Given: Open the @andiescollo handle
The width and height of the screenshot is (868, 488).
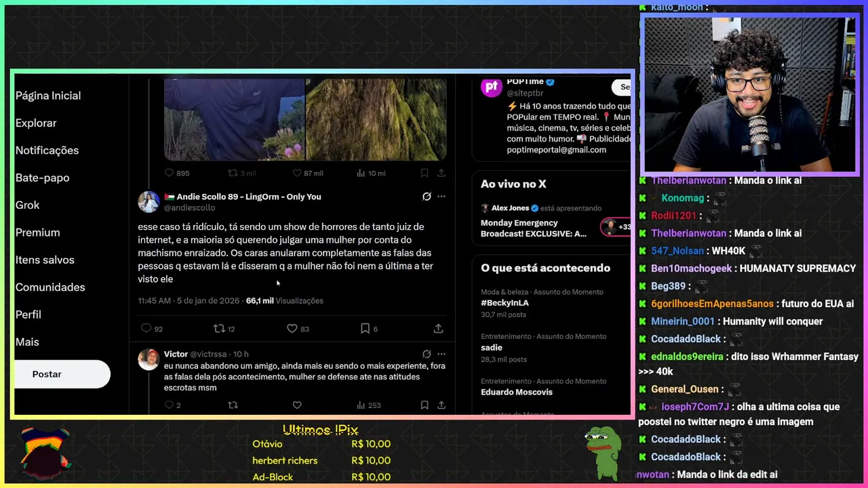Looking at the screenshot, I should pos(189,207).
